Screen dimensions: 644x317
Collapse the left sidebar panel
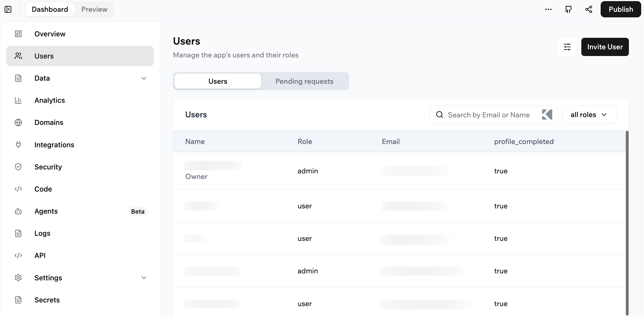tap(8, 9)
